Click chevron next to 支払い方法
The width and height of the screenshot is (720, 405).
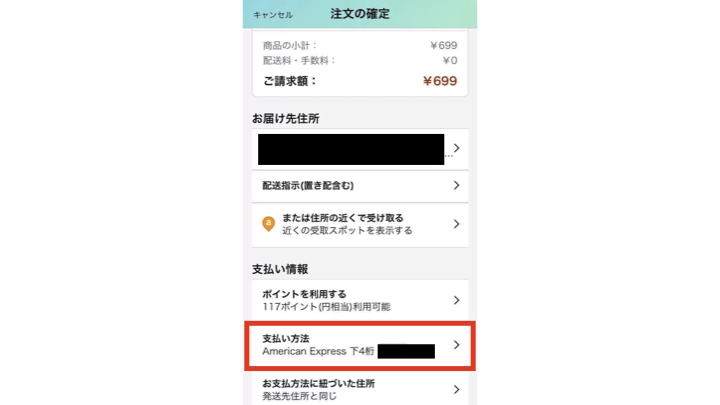tap(456, 345)
